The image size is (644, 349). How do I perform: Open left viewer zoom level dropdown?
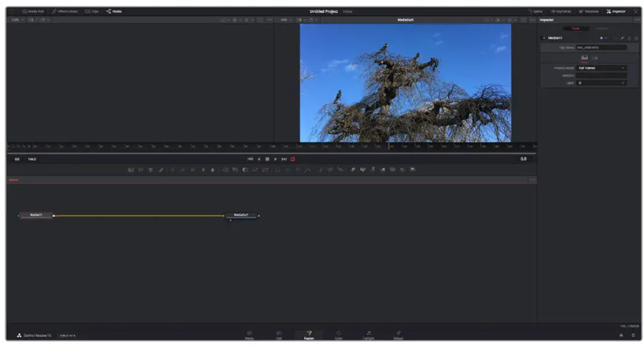(16, 20)
